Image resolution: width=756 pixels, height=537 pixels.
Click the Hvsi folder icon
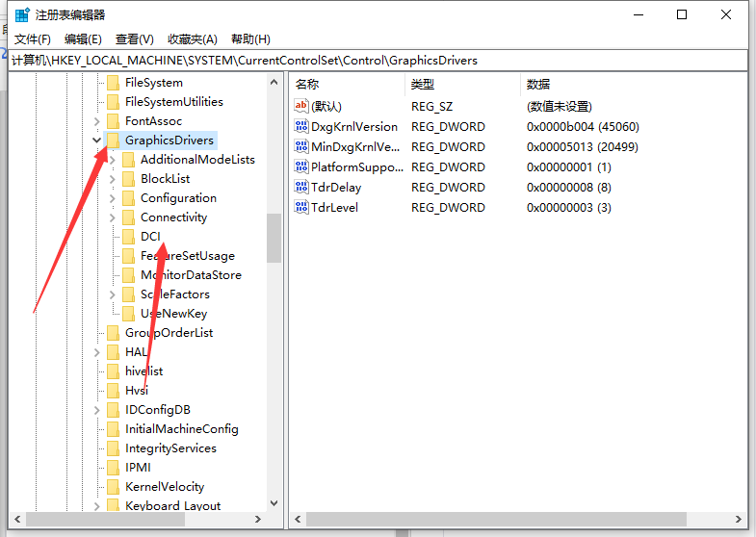coord(114,391)
